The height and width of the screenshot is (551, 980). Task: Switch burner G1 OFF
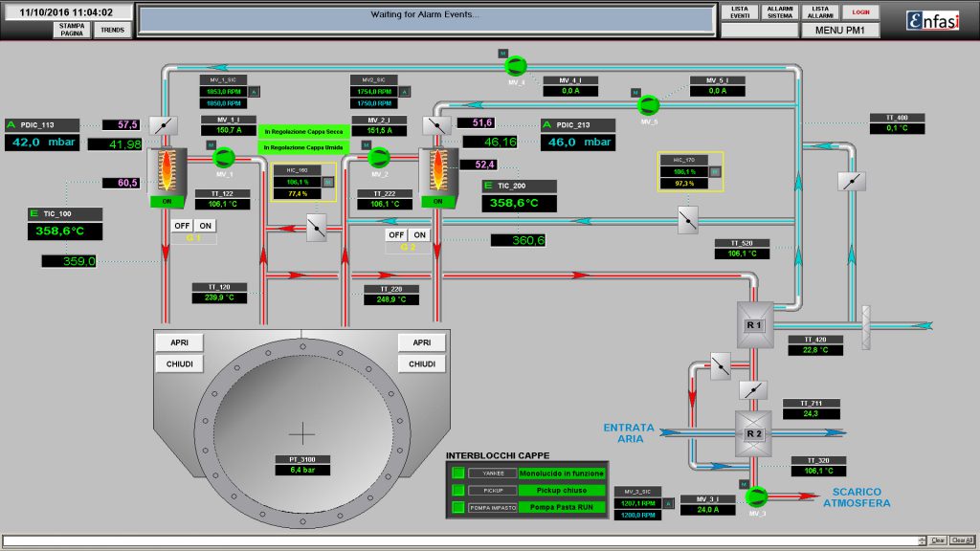(182, 226)
